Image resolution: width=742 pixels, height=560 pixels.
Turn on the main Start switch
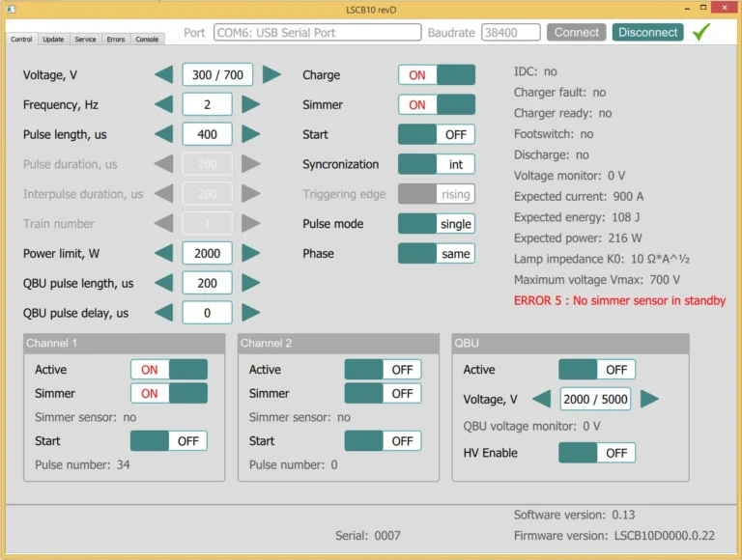click(437, 134)
